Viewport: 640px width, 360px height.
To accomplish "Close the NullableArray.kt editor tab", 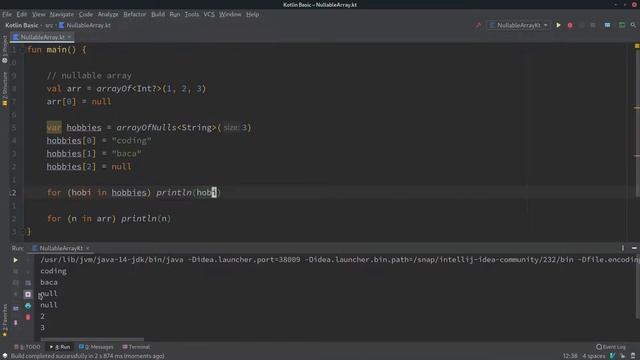I will 69,37.
